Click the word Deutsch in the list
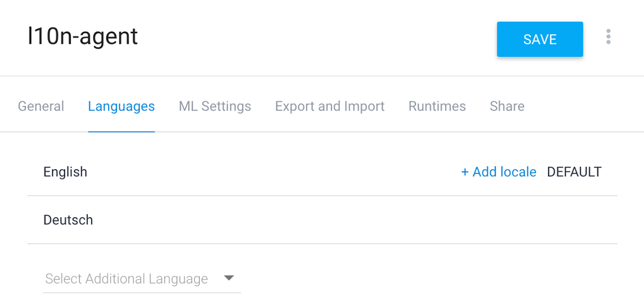644x303 pixels. tap(68, 220)
